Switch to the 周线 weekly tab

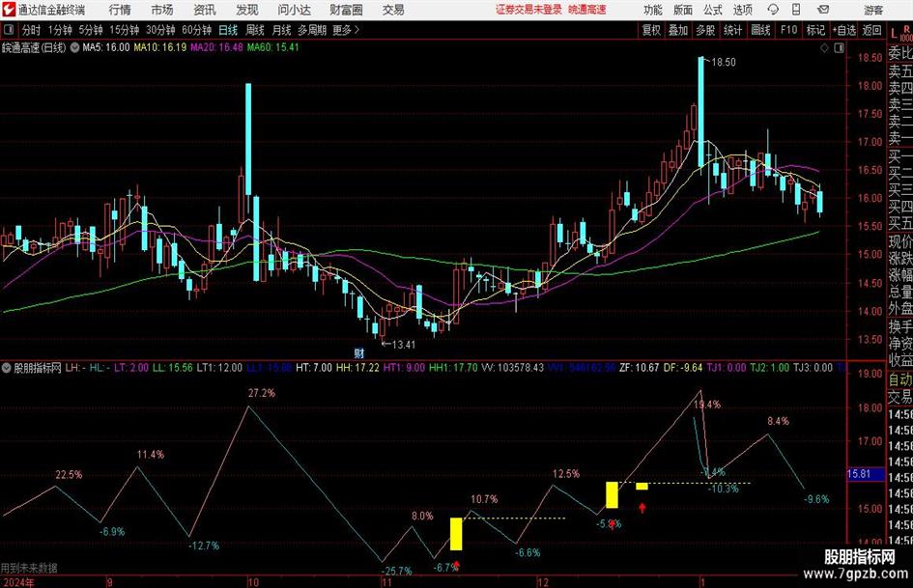(254, 30)
